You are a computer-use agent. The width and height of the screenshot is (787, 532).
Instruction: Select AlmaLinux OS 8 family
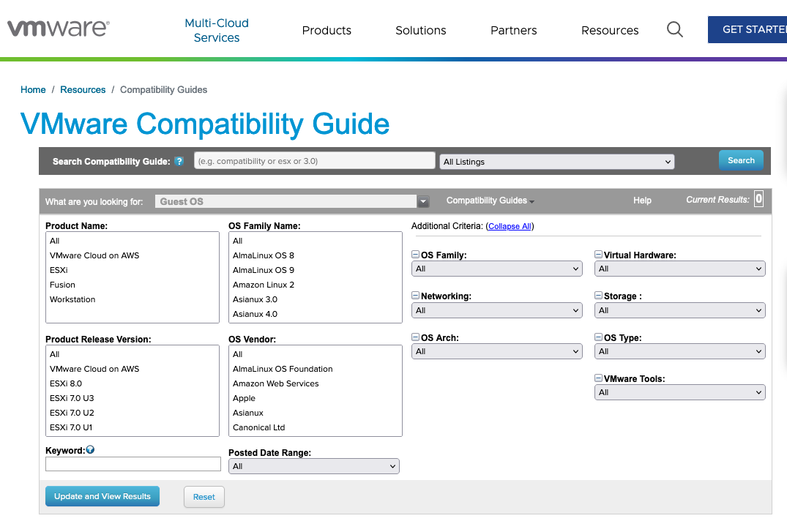316,255
